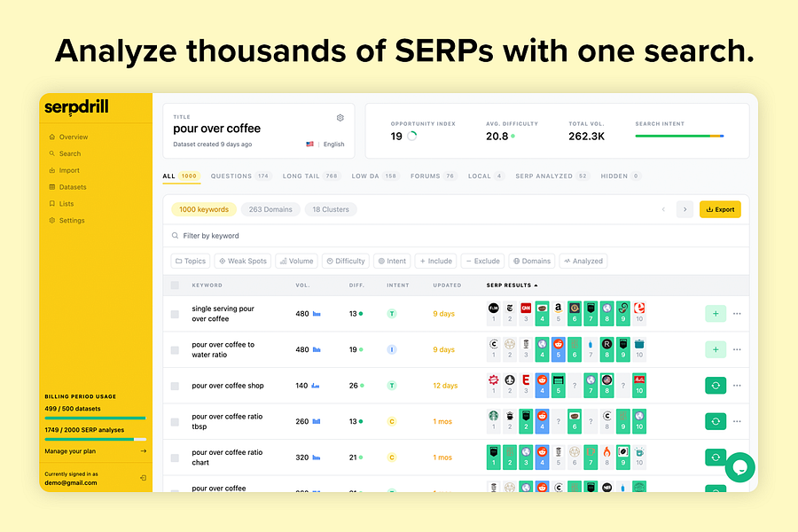Open the Intent filter
This screenshot has width=798, height=532.
click(x=392, y=262)
